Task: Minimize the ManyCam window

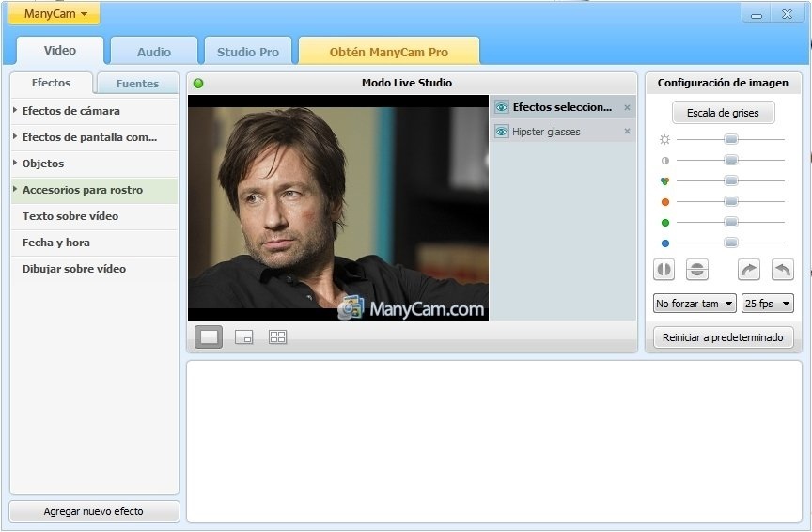Action: pos(757,14)
